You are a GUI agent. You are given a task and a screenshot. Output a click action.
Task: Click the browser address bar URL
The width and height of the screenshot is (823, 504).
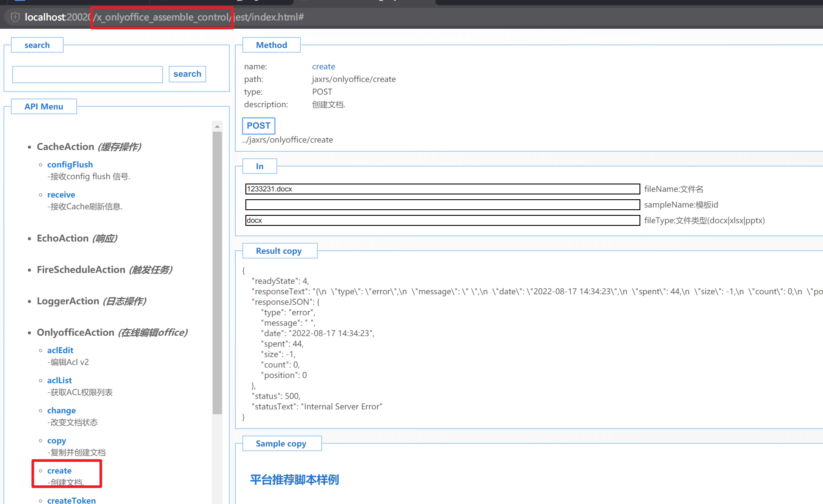pyautogui.click(x=164, y=17)
